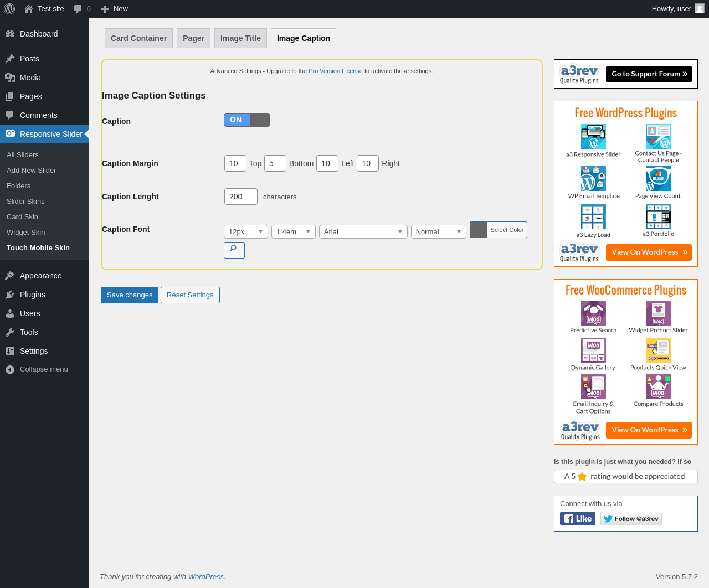Follow the Pro Version License link
This screenshot has width=709, height=588.
pos(336,71)
